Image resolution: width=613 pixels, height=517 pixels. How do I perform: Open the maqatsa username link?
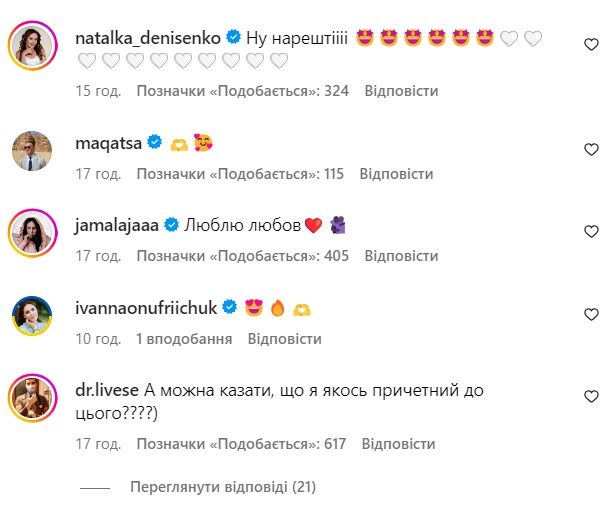click(x=109, y=143)
